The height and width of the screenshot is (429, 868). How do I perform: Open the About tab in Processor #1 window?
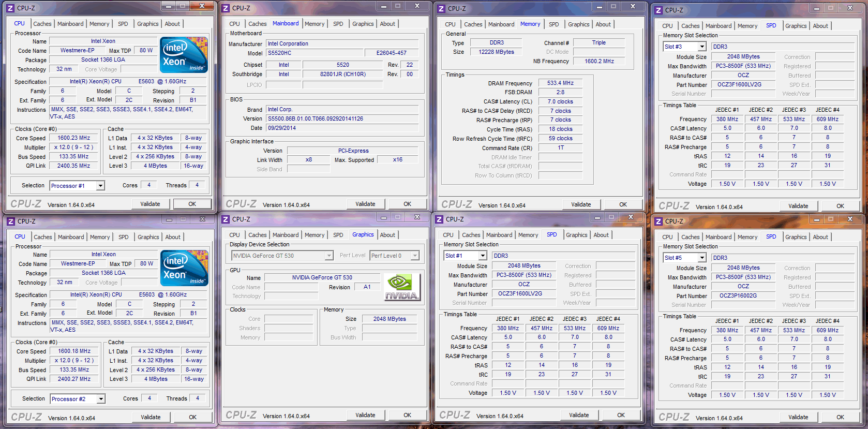tap(172, 24)
